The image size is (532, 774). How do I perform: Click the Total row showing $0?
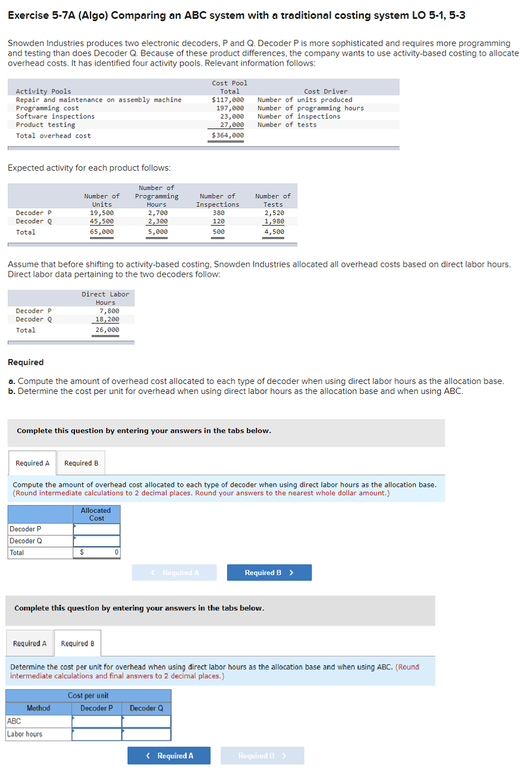(96, 552)
